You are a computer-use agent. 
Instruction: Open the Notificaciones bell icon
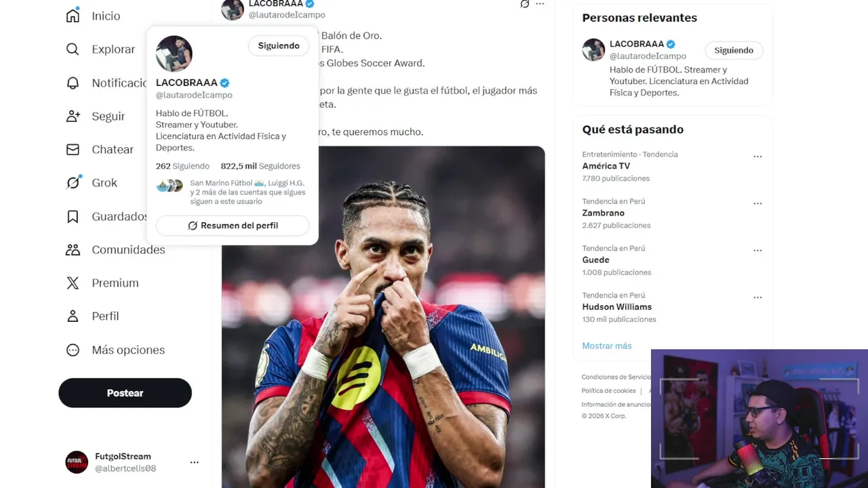[x=73, y=83]
